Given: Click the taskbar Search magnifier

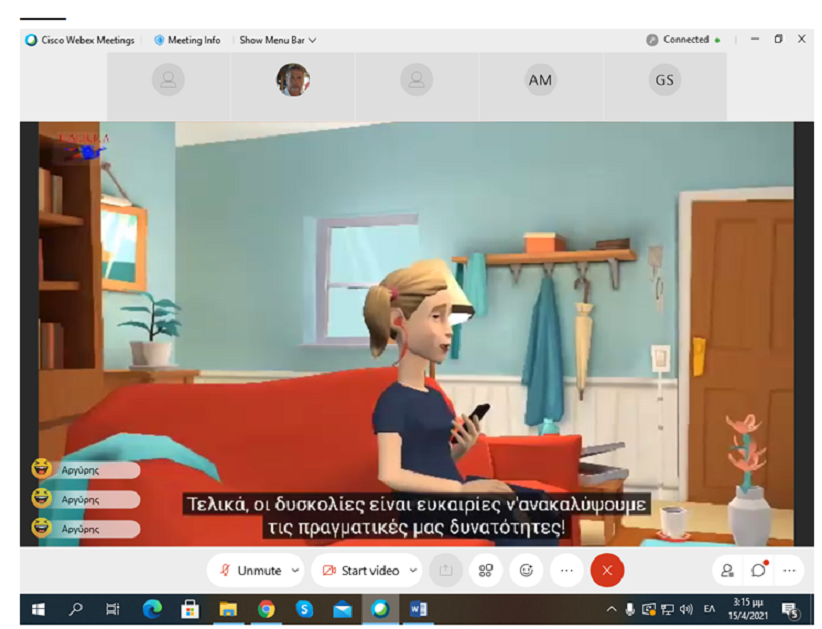Looking at the screenshot, I should 76,609.
